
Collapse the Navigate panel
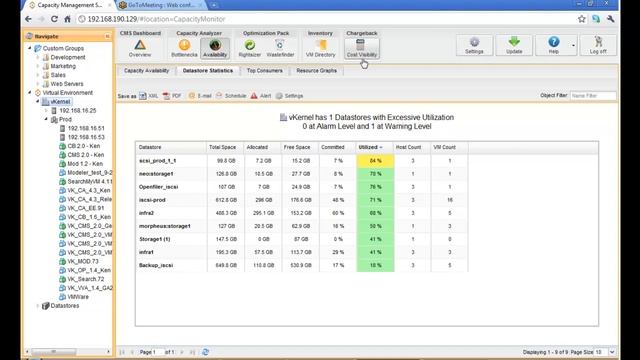[107, 36]
